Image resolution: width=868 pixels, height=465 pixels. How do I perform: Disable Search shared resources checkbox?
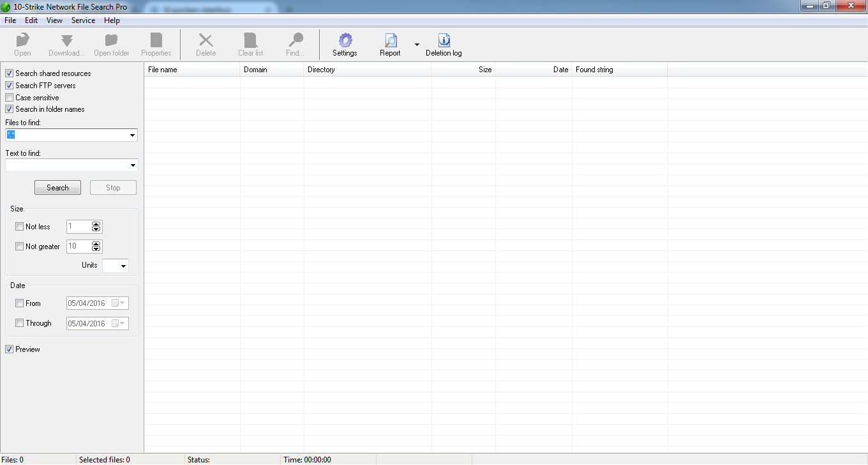[10, 73]
